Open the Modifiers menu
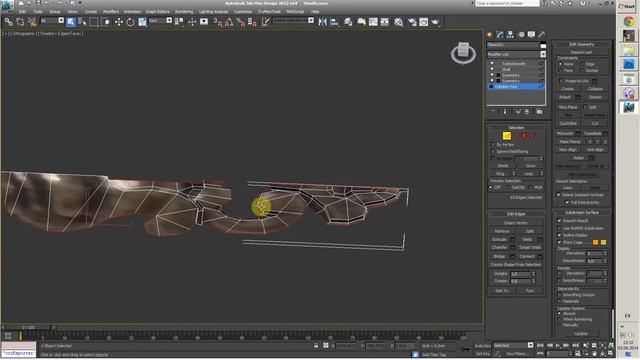640x360 pixels. 111,12
